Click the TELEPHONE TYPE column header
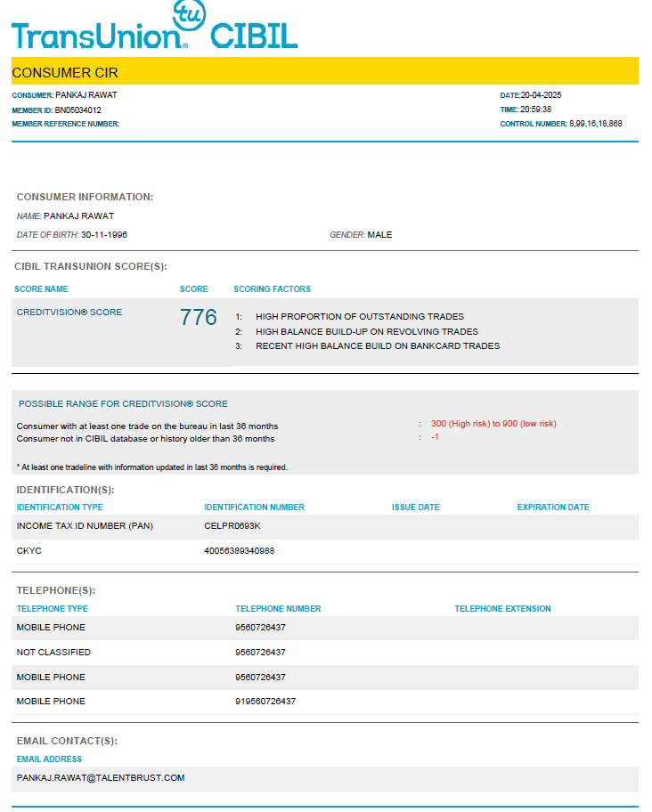The width and height of the screenshot is (652, 812). [53, 609]
